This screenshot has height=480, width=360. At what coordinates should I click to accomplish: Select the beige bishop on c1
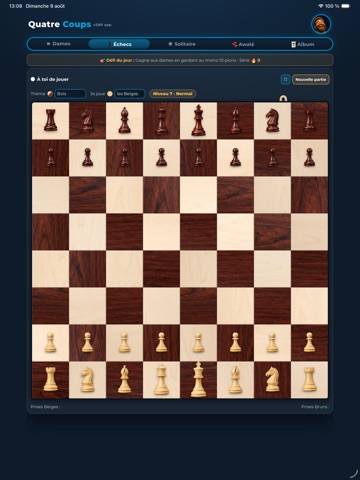[124, 379]
